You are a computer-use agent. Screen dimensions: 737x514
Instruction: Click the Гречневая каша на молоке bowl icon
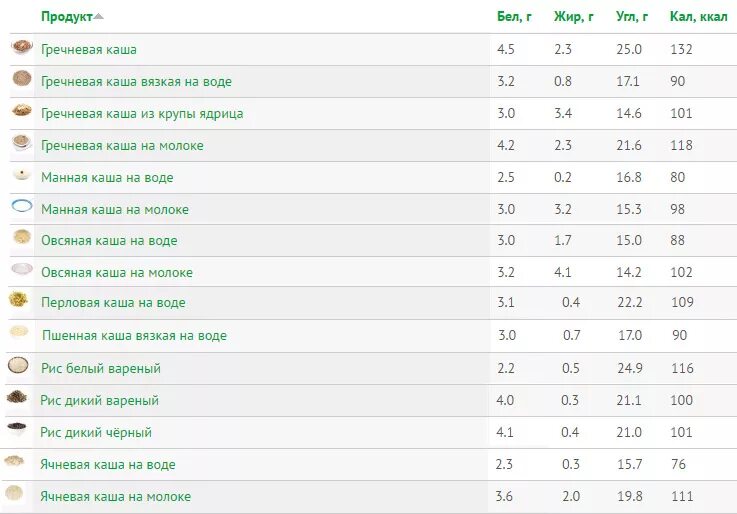click(x=22, y=142)
